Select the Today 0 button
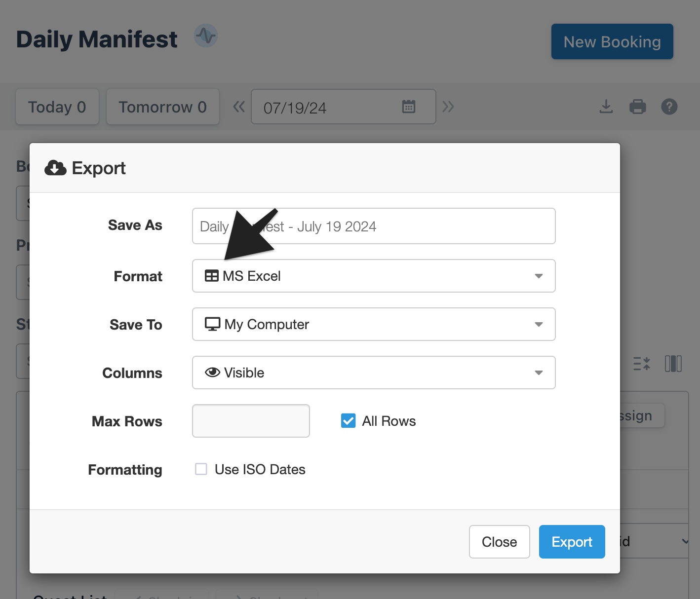Image resolution: width=700 pixels, height=599 pixels. (57, 107)
